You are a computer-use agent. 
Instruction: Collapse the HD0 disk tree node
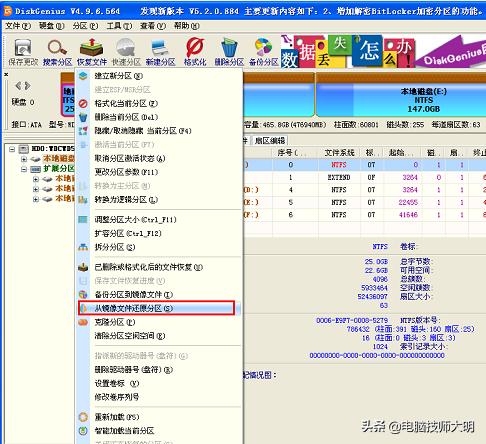click(12, 149)
